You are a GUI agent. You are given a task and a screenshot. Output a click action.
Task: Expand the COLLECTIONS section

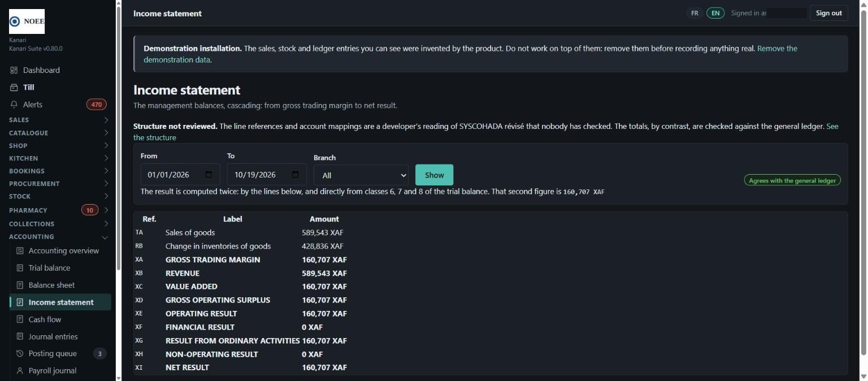click(59, 224)
